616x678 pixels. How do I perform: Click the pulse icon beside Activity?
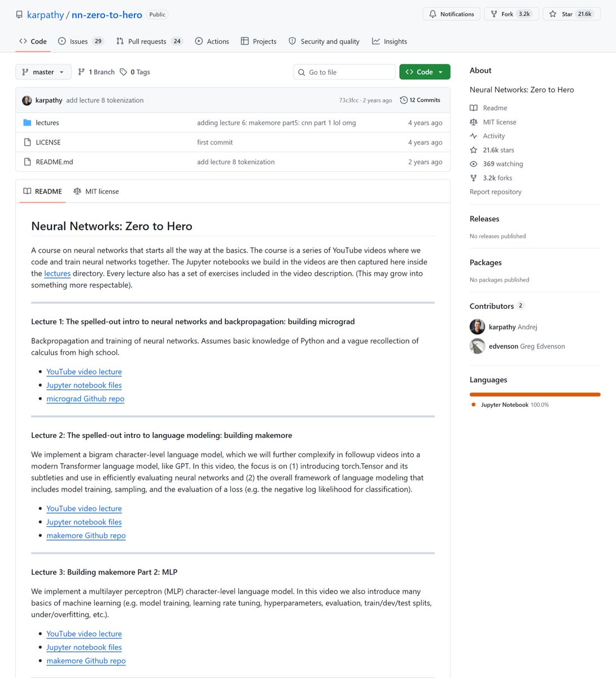474,136
